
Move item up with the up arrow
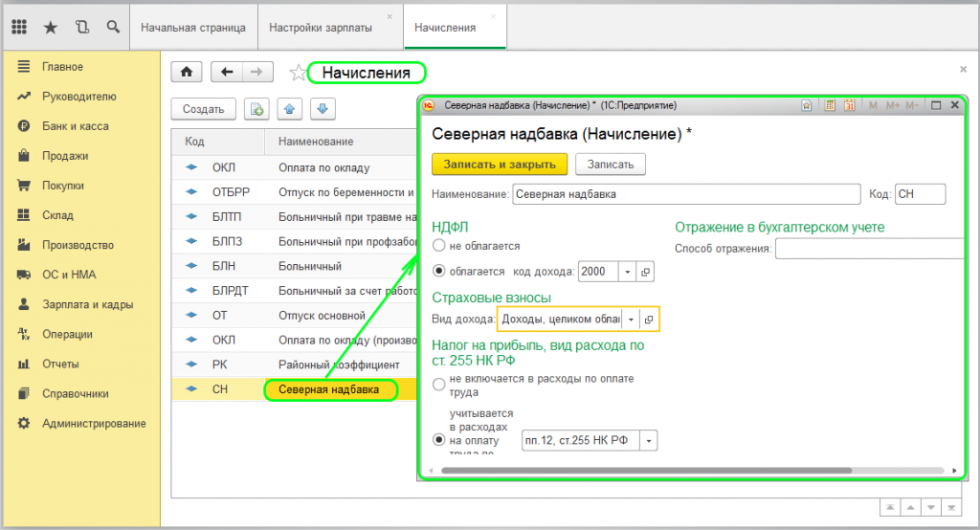coord(290,109)
